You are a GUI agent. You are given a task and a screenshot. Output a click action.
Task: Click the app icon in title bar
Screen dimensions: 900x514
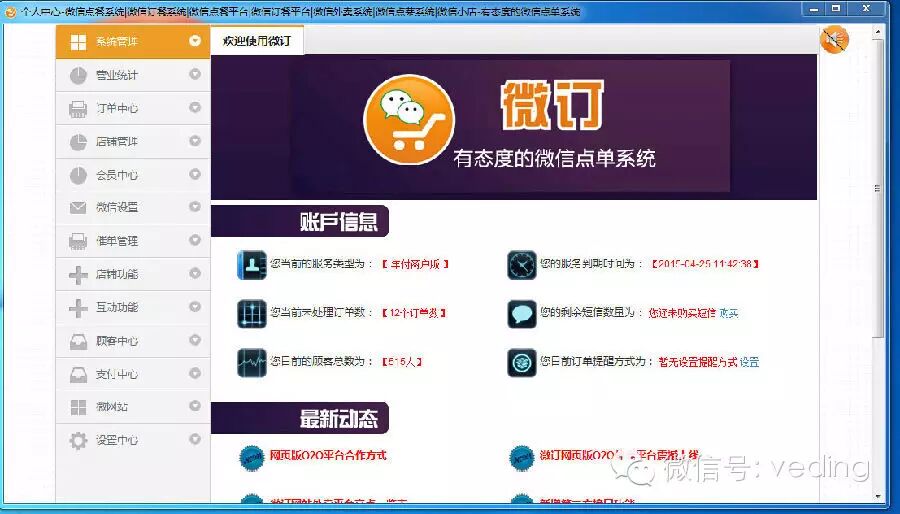point(10,11)
